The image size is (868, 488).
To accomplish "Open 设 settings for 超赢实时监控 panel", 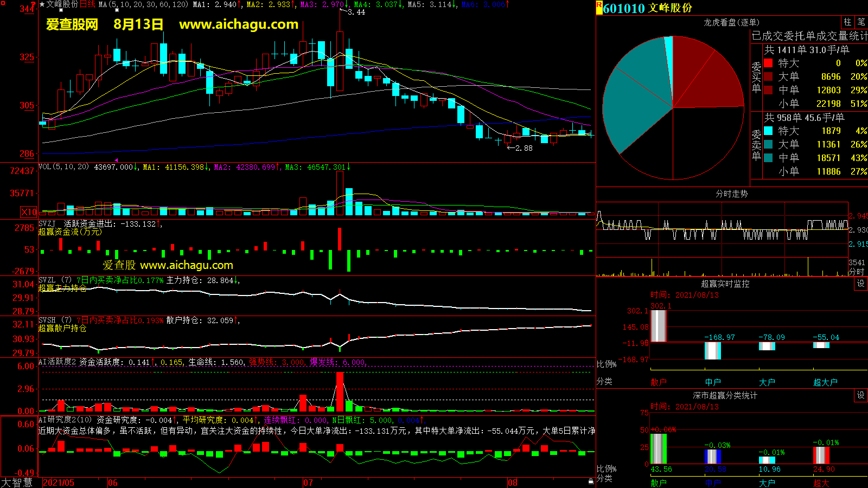I will (861, 284).
